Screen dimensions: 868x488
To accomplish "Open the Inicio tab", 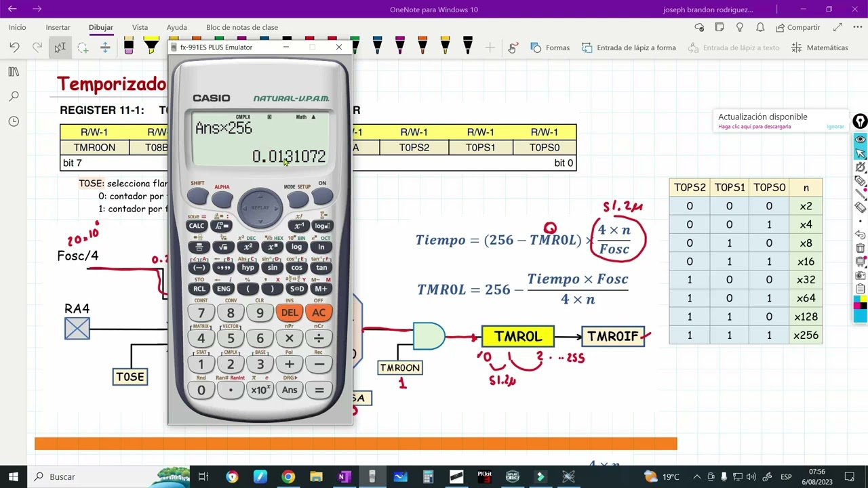I will point(18,27).
